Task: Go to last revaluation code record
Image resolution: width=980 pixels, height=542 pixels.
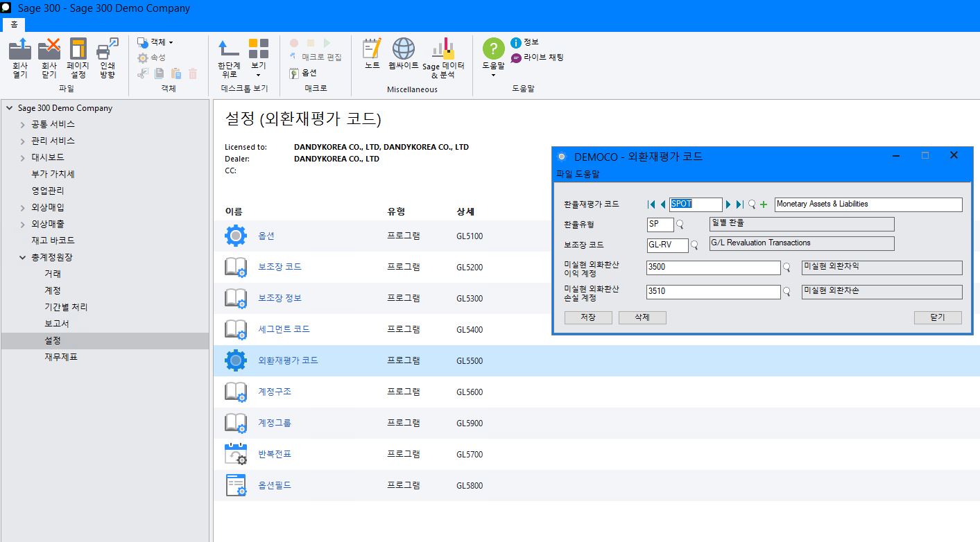Action: point(739,204)
